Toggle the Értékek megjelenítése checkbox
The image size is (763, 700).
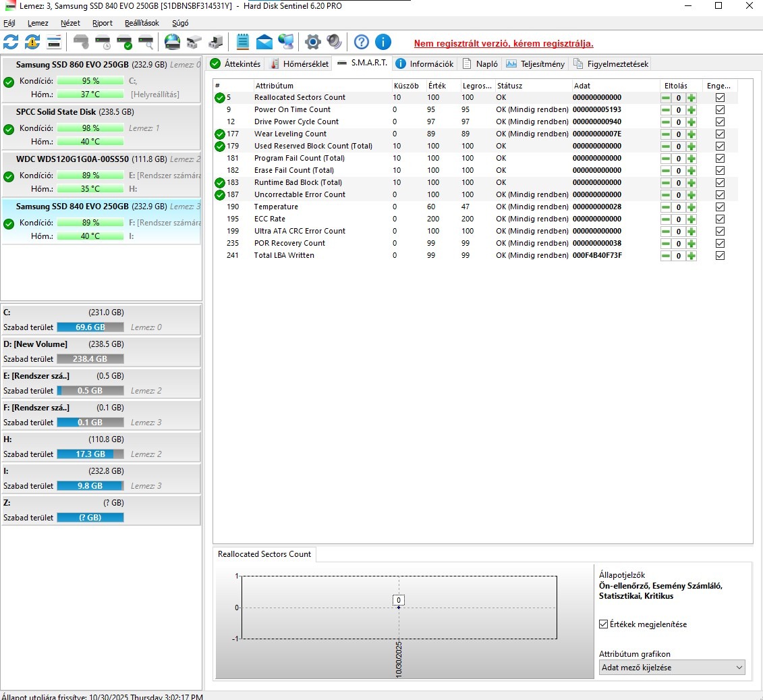pos(603,624)
